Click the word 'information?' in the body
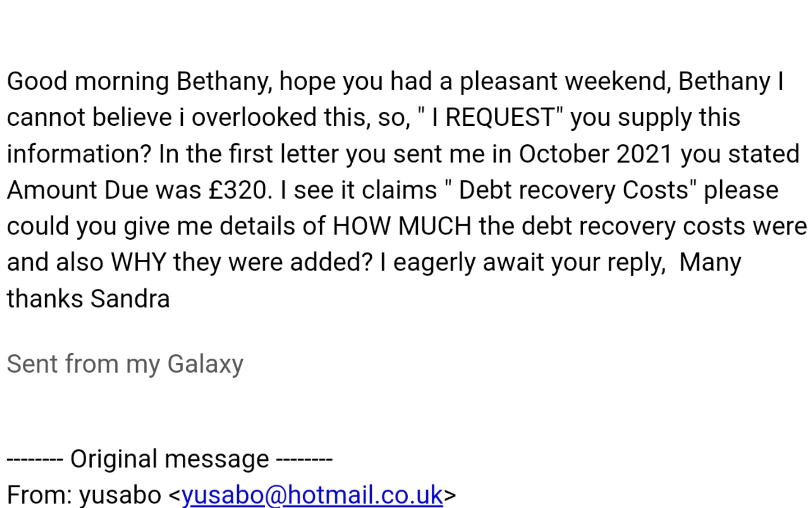 (x=79, y=154)
